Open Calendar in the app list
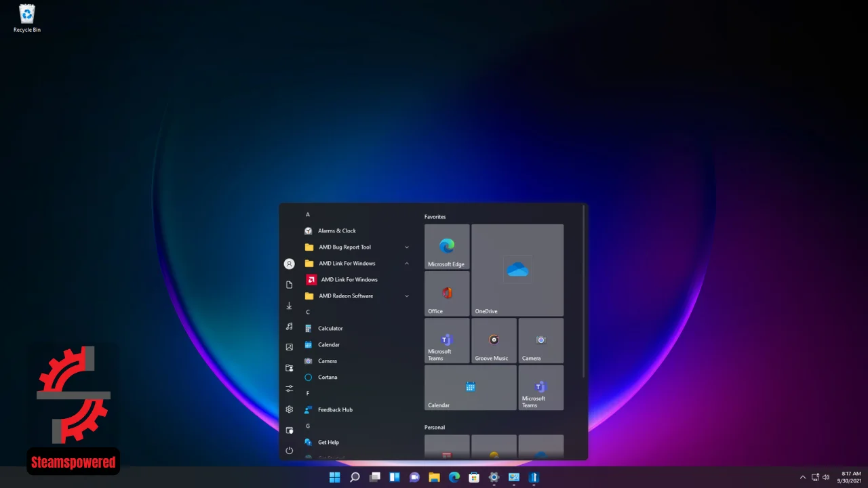868x488 pixels. point(357,345)
